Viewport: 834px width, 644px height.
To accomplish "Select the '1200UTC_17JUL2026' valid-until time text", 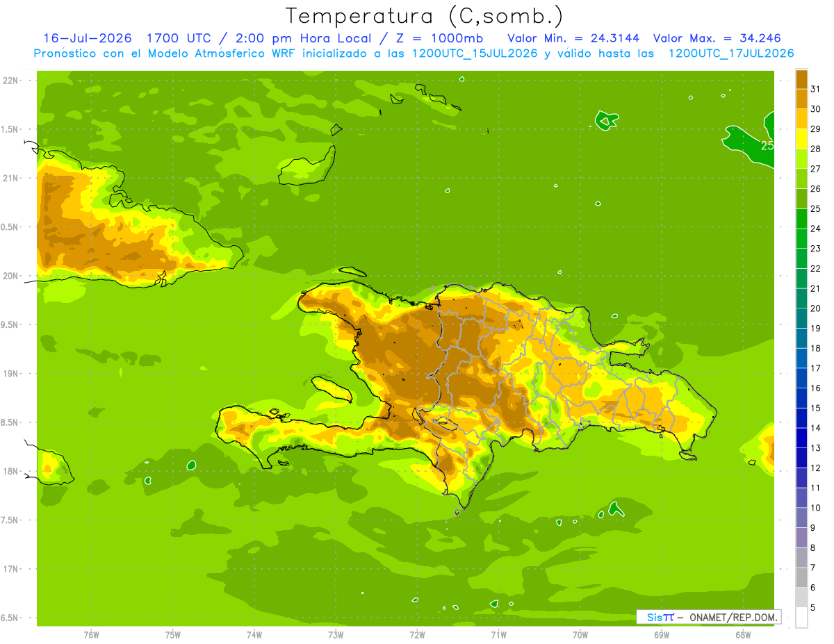I will pos(731,53).
